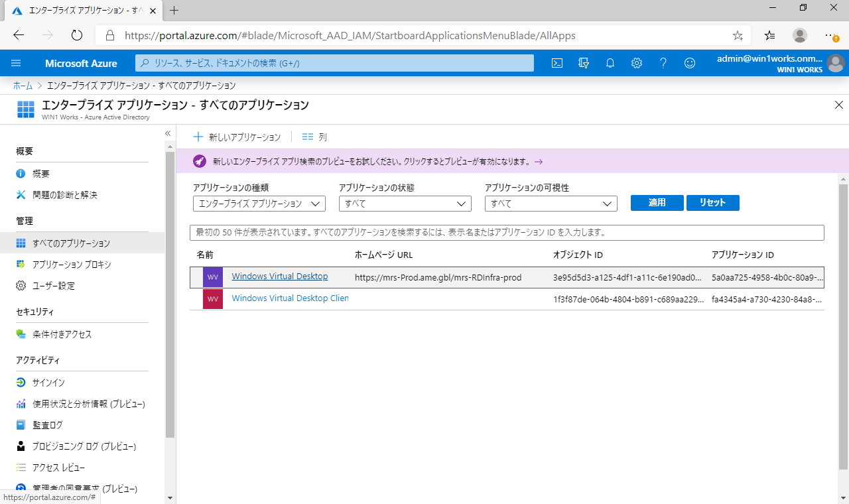Open the browser favorites list icon
Viewport: 849px width, 504px height.
(769, 35)
